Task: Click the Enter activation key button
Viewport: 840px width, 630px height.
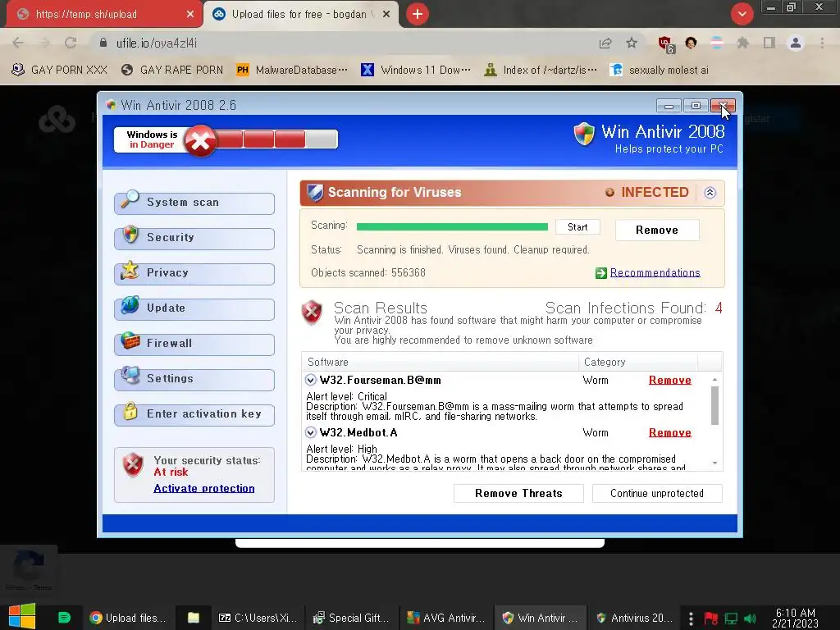Action: (194, 414)
